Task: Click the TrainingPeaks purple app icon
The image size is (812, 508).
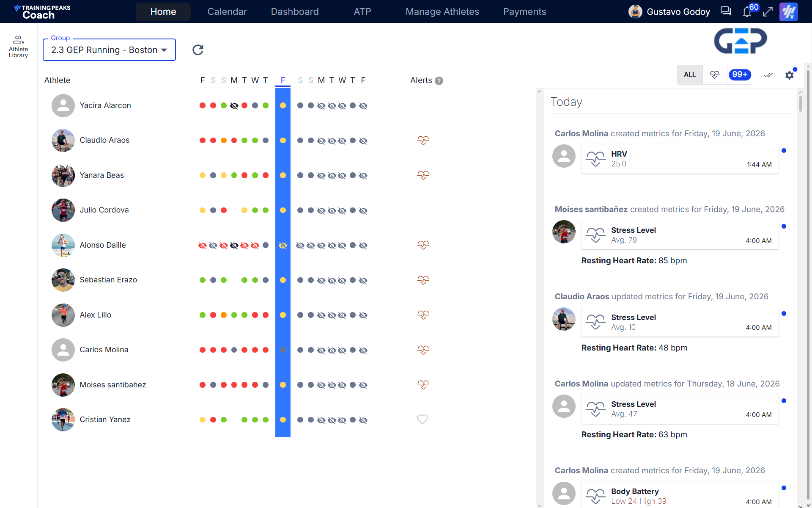Action: tap(789, 11)
